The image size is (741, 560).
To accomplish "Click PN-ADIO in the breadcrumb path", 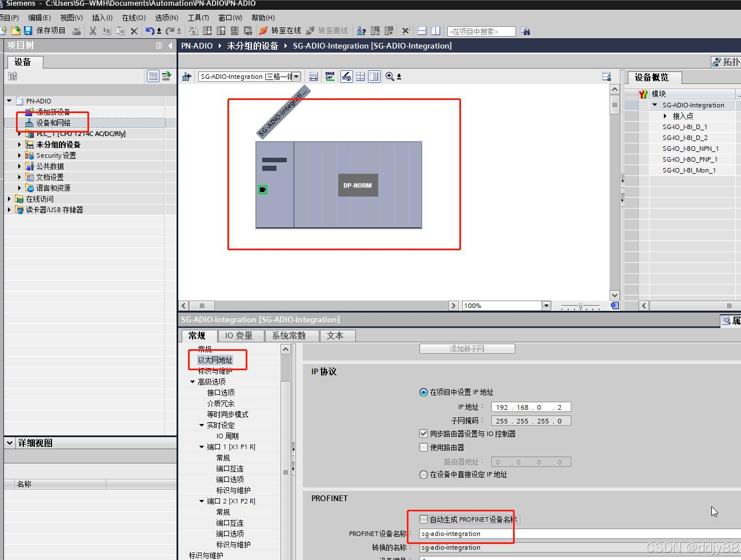I will (197, 46).
